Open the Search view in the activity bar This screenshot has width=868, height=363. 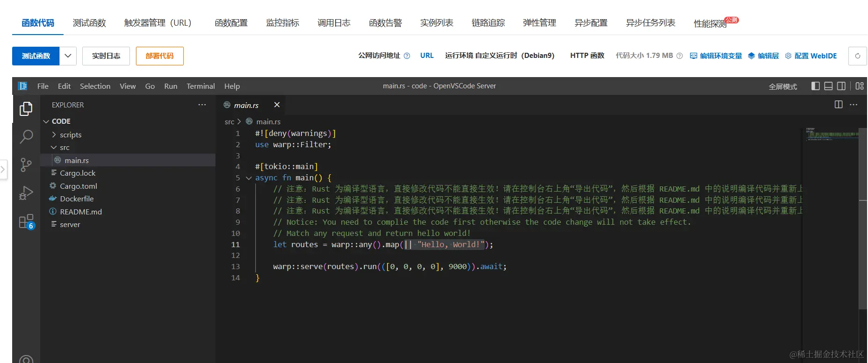click(x=26, y=136)
